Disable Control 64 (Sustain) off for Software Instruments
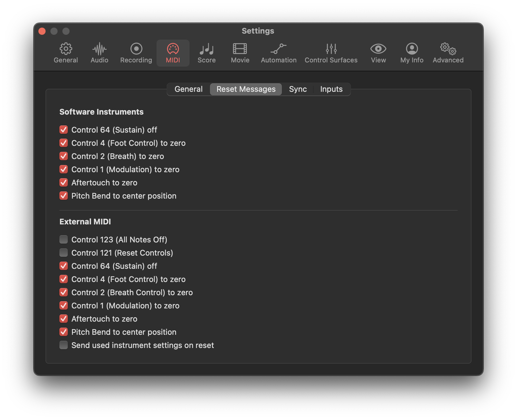Screen dimensions: 517x420 click(63, 130)
